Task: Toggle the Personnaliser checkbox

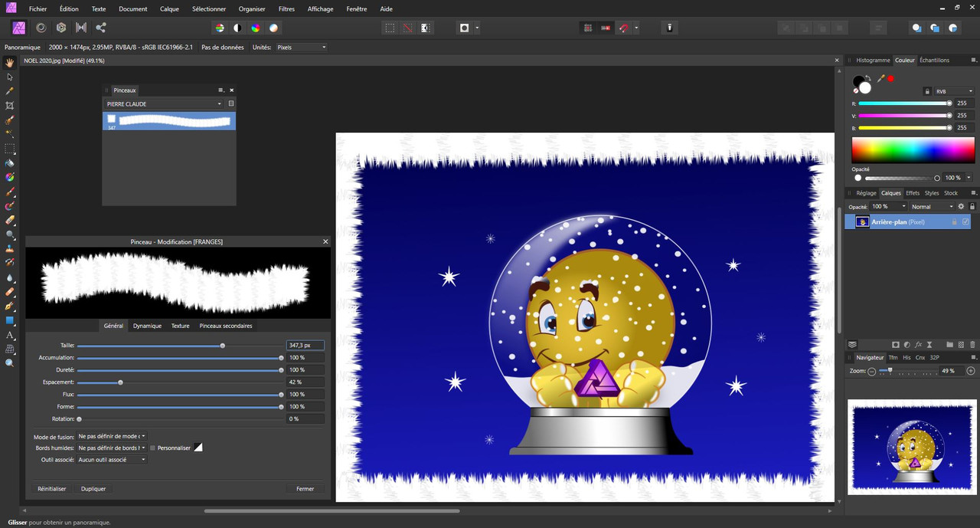Action: (x=153, y=448)
